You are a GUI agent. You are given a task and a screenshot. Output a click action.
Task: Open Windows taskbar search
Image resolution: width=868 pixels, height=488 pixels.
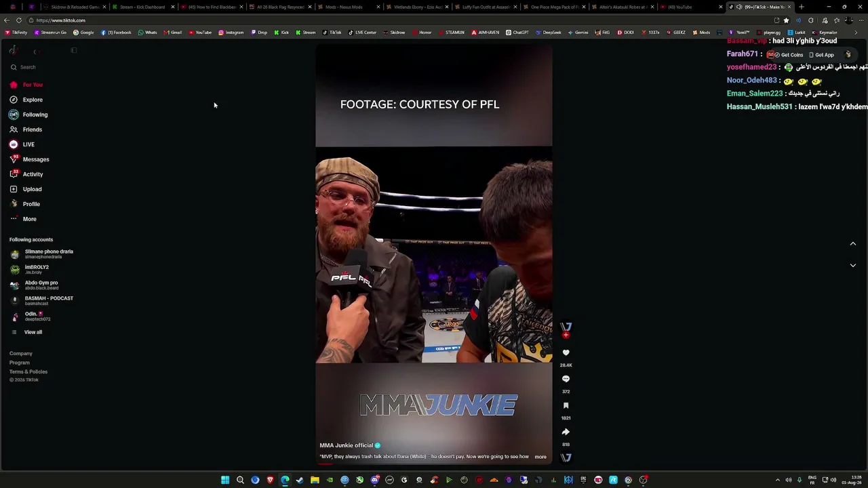click(x=240, y=480)
